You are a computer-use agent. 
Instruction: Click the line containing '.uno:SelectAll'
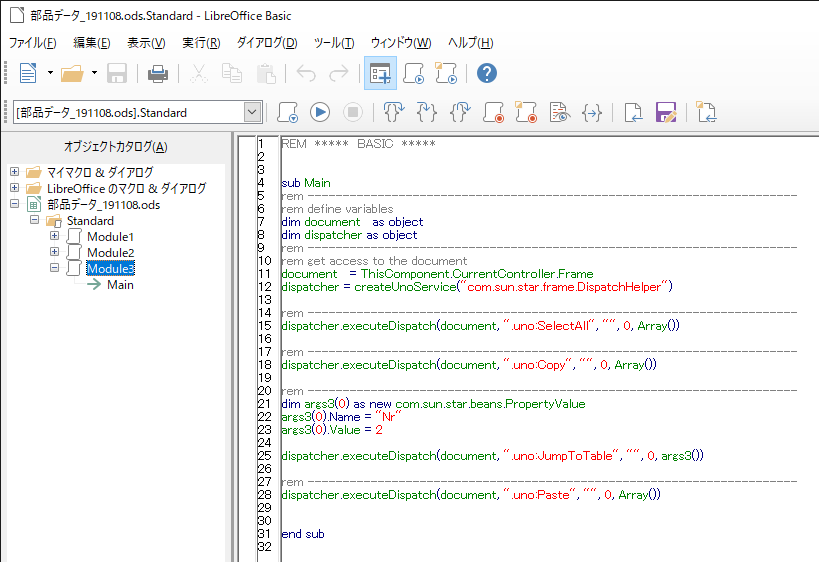[480, 325]
